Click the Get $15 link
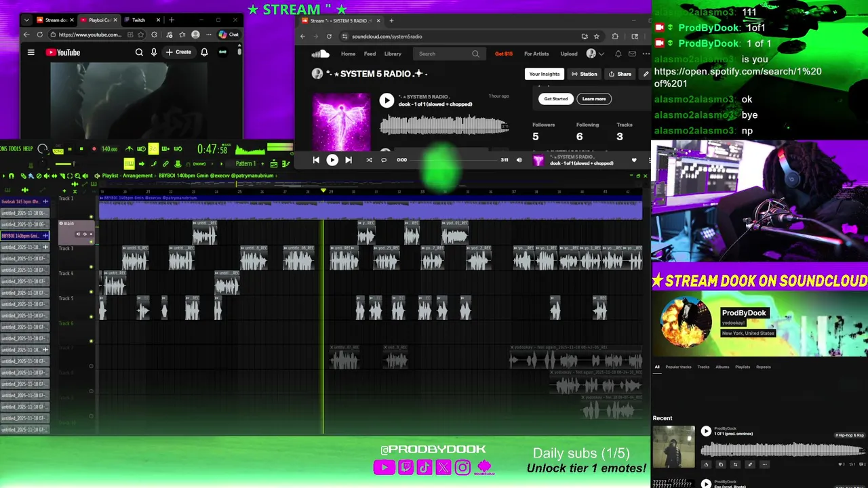The height and width of the screenshot is (488, 868). pos(504,54)
